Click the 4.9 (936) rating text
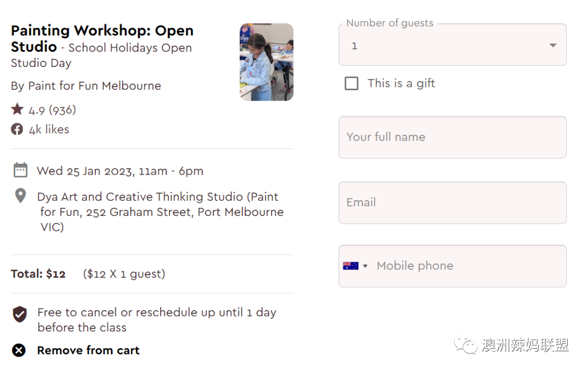Viewport: 588px width, 371px height. 52,110
